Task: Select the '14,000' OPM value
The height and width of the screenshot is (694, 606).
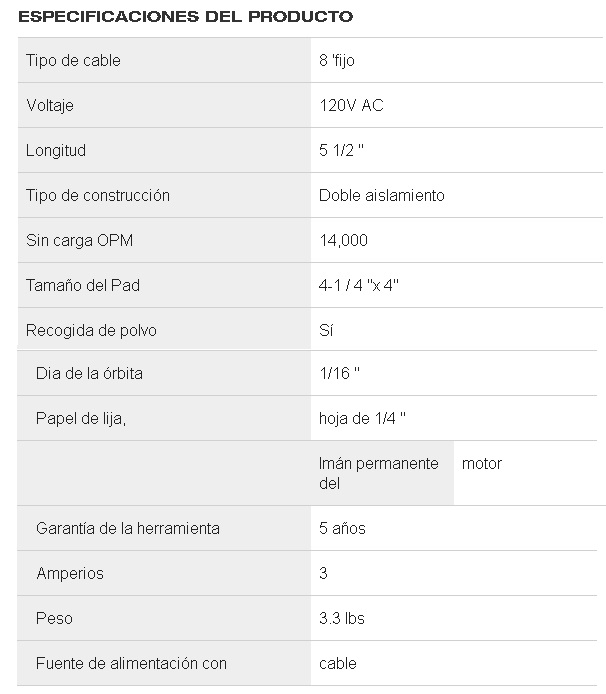Action: click(343, 241)
